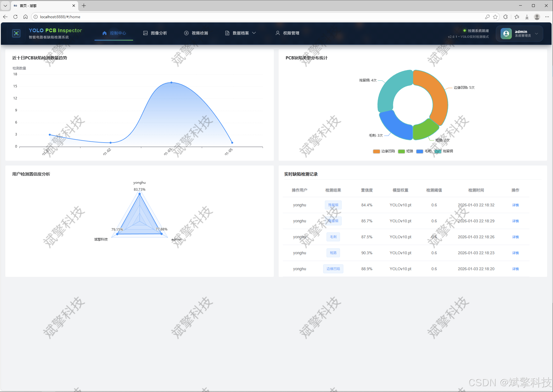
Task: Open 详情 for the 22:18:32 record
Action: [x=515, y=205]
